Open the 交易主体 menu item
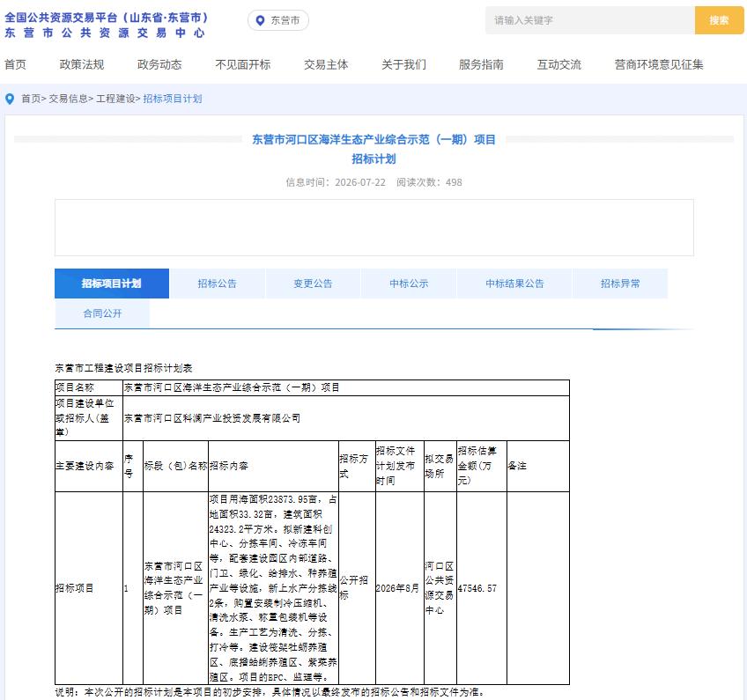Viewport: 747px width, 700px height. pyautogui.click(x=326, y=65)
